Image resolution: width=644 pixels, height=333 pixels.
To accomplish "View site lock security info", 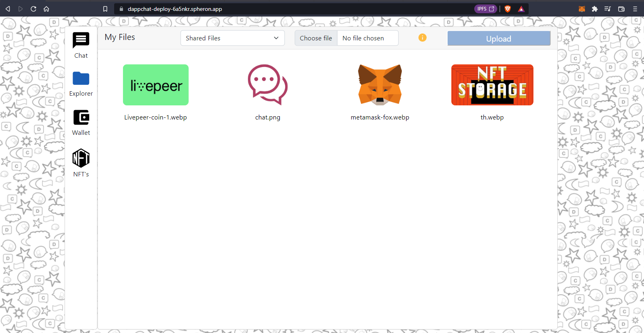I will [x=121, y=9].
